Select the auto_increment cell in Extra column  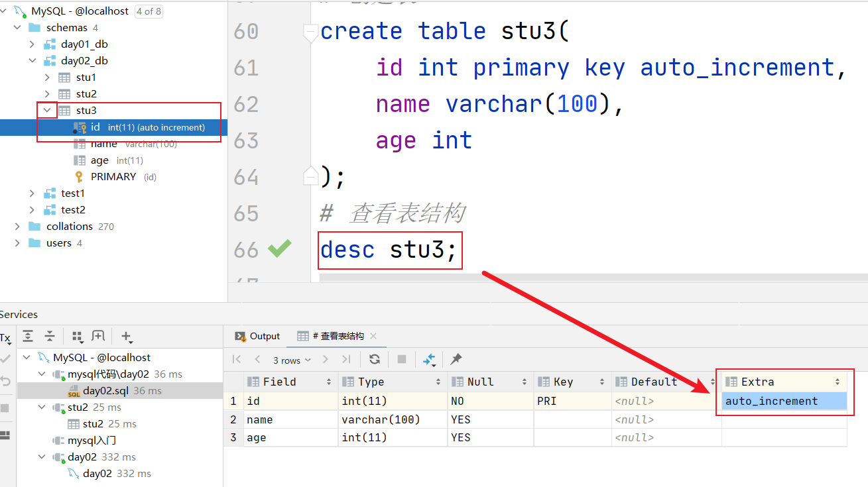click(x=784, y=401)
